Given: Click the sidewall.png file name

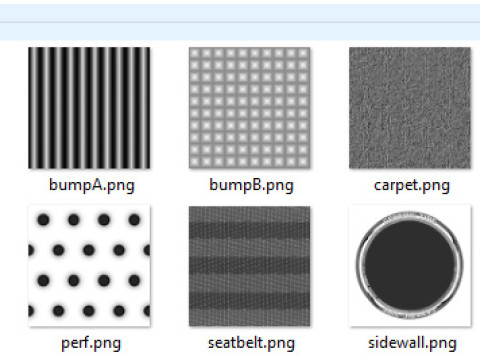Looking at the screenshot, I should [x=412, y=343].
